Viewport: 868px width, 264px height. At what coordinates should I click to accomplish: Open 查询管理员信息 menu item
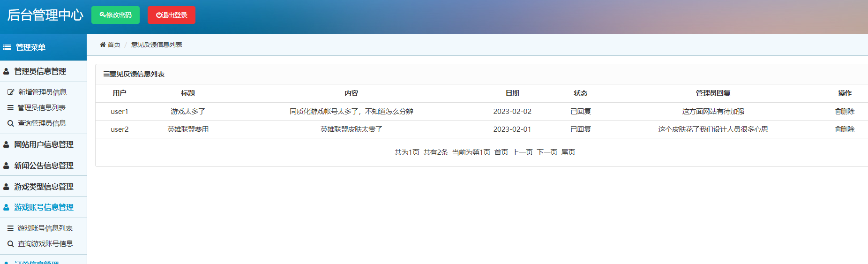42,123
